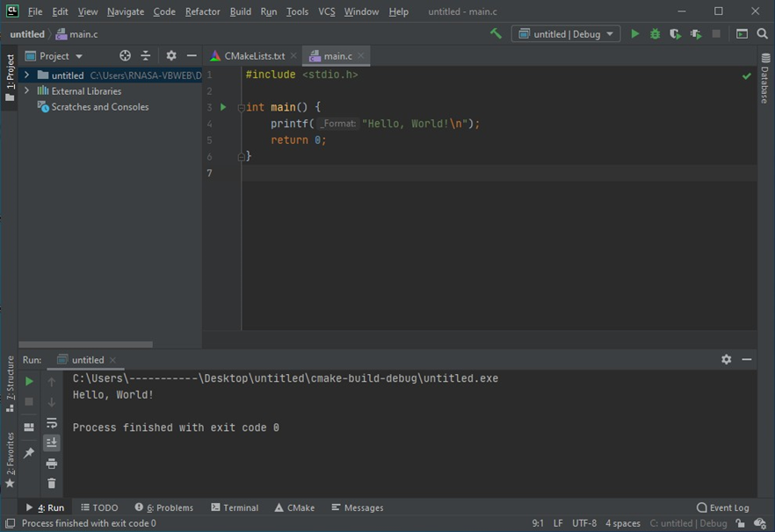The width and height of the screenshot is (775, 532).
Task: Locate current file with crosshair icon
Action: pos(125,56)
